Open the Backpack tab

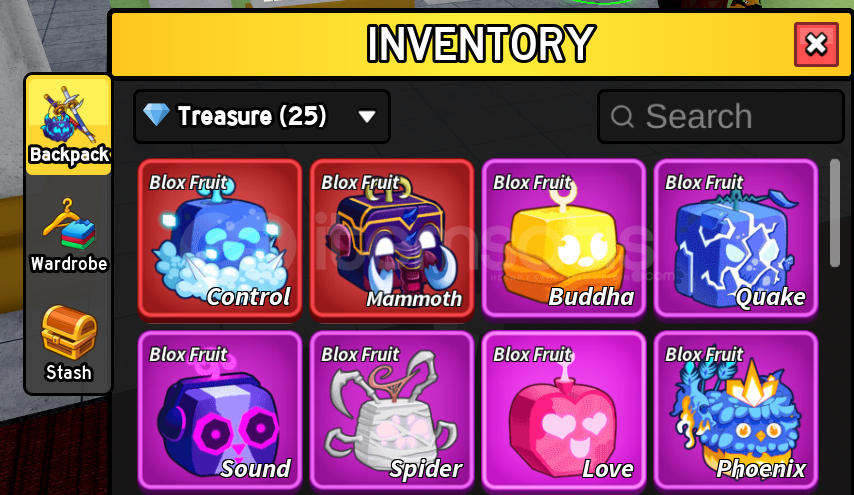[x=69, y=126]
